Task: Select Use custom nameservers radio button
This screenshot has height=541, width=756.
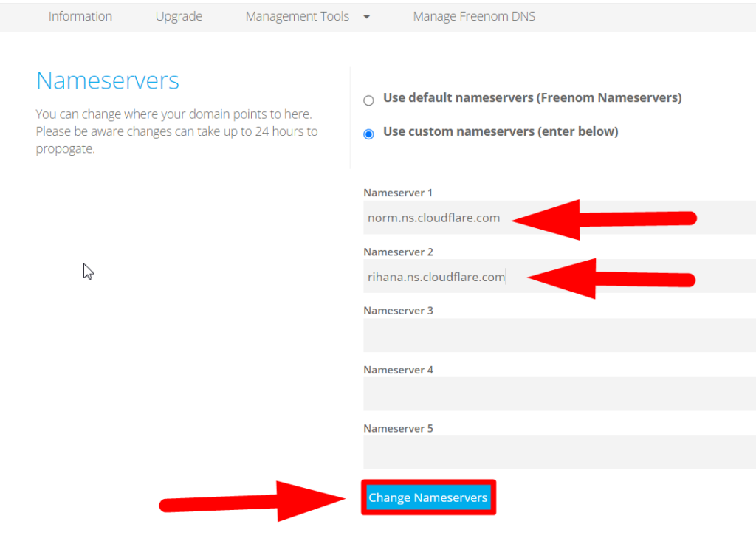Action: coord(369,134)
